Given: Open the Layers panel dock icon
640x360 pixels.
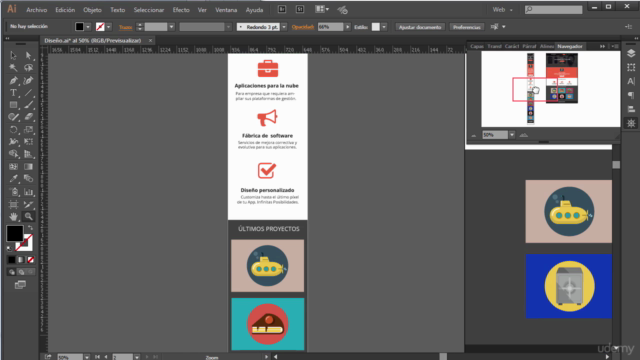Looking at the screenshot, I should coord(631,53).
